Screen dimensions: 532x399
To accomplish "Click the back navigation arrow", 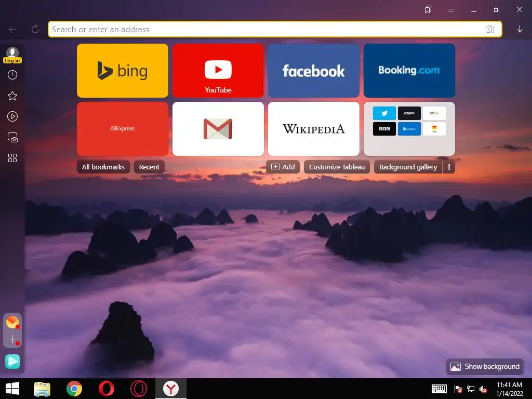I will (x=12, y=30).
